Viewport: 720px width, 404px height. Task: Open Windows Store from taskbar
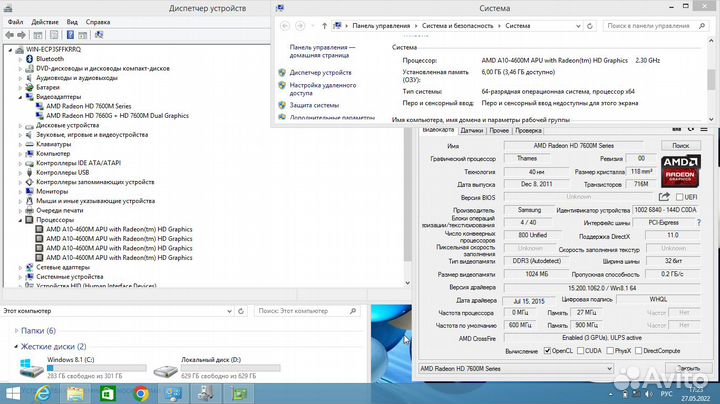[108, 394]
